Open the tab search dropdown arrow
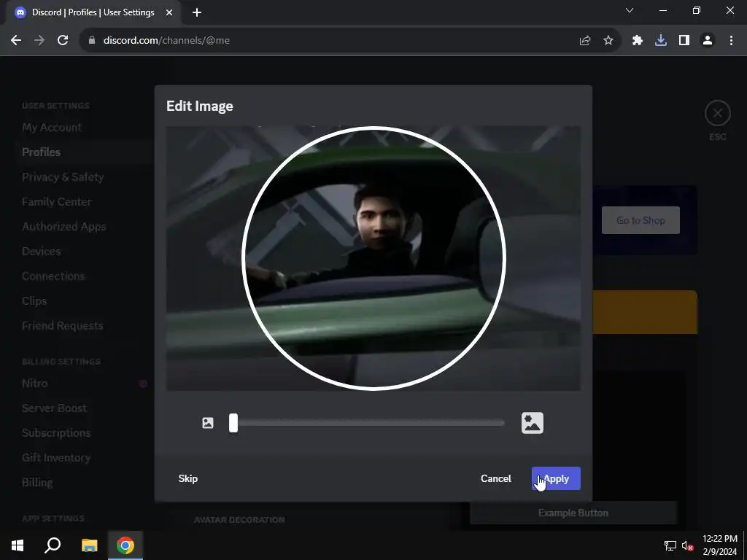 [630, 10]
